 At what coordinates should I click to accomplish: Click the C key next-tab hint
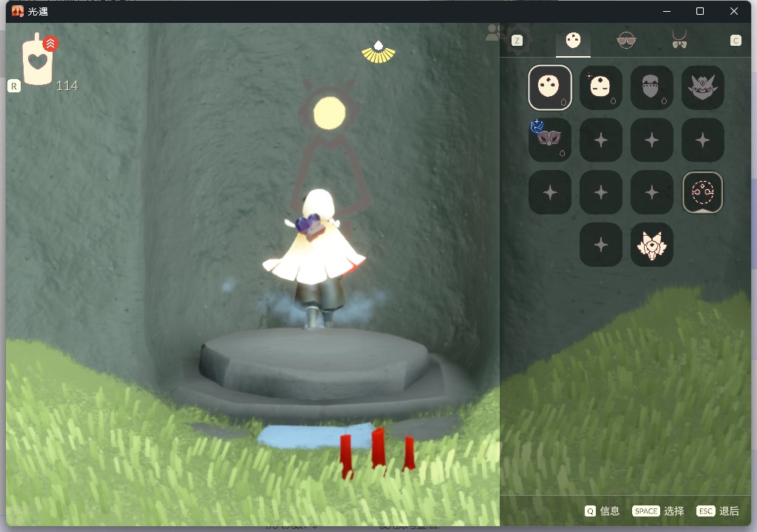pos(736,41)
